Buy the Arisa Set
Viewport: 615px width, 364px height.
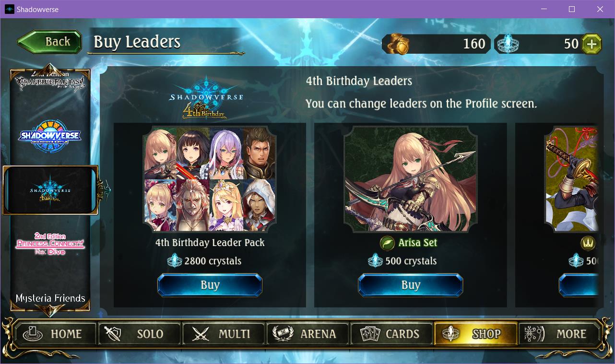[x=411, y=285]
